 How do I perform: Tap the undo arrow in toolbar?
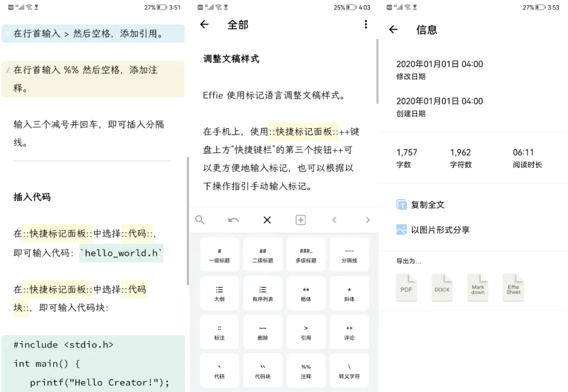[x=234, y=220]
